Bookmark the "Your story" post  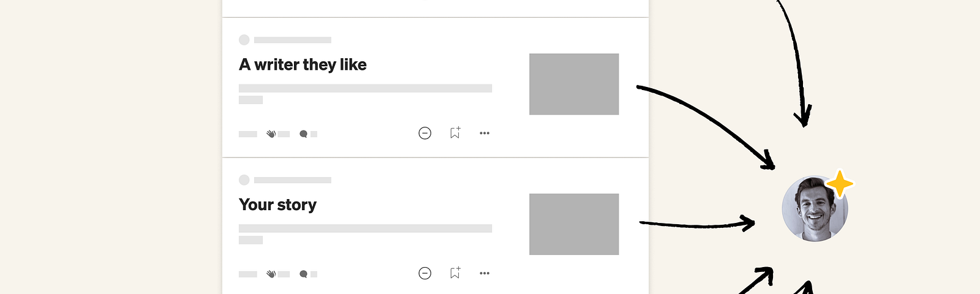pos(454,273)
